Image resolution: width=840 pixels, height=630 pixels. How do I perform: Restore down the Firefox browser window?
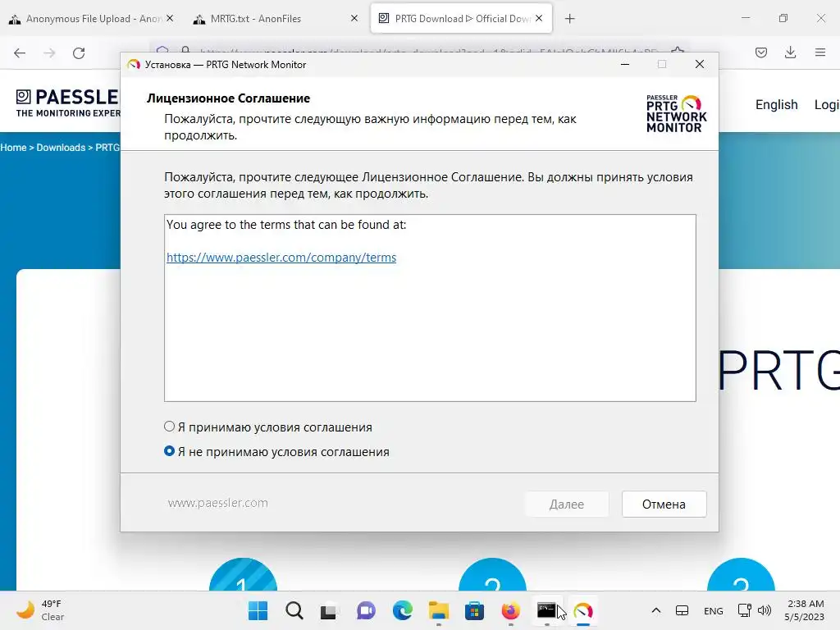[x=783, y=18]
